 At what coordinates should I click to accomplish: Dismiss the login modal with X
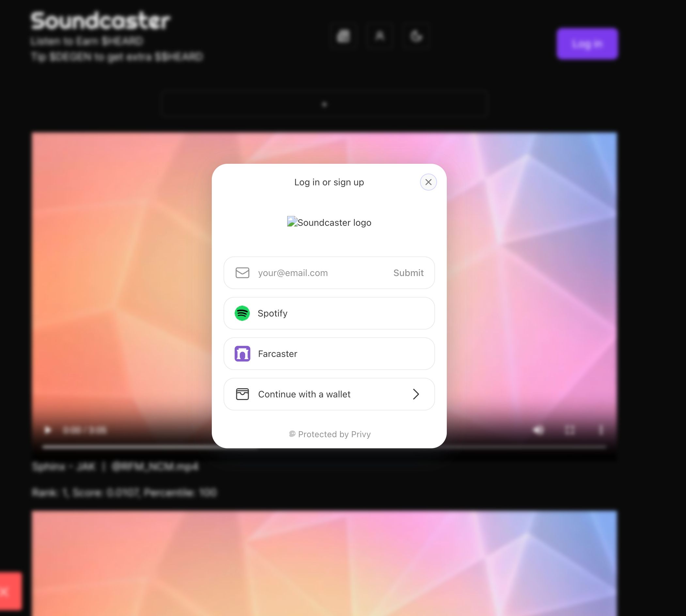(x=429, y=182)
